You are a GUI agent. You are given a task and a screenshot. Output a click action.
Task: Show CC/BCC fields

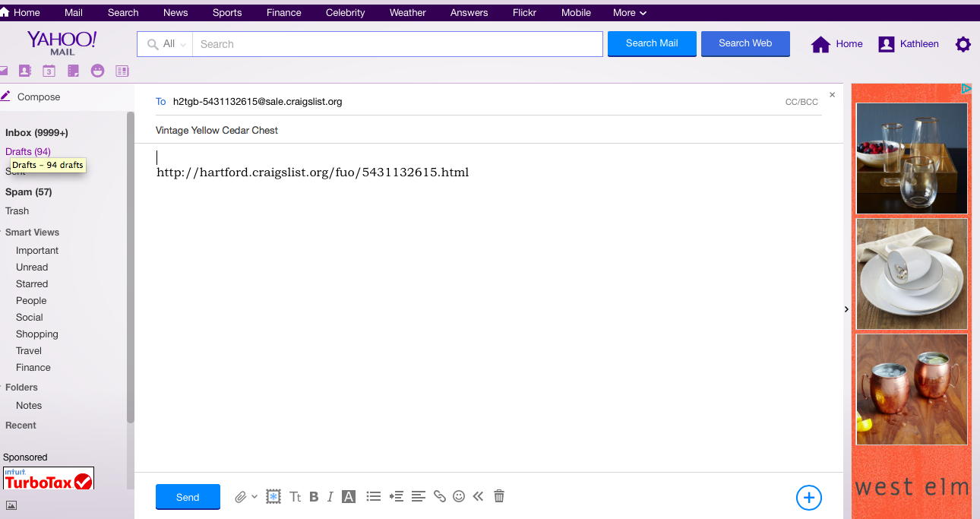tap(801, 102)
